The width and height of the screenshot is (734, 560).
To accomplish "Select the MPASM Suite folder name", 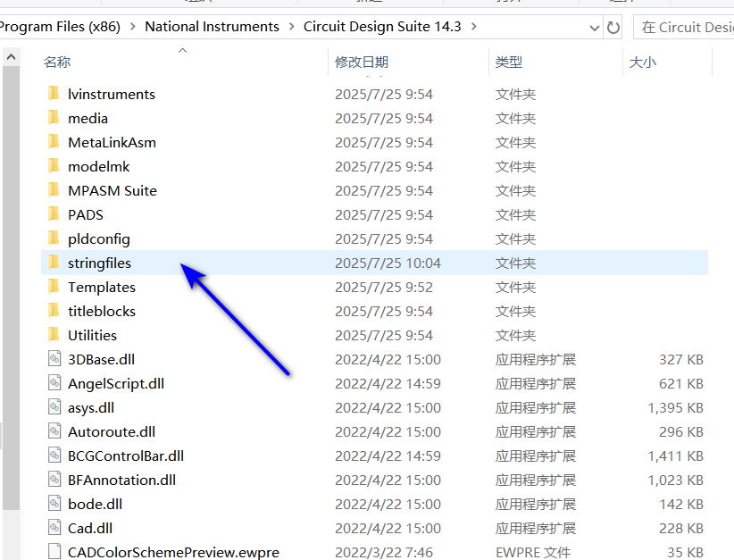I will [113, 190].
